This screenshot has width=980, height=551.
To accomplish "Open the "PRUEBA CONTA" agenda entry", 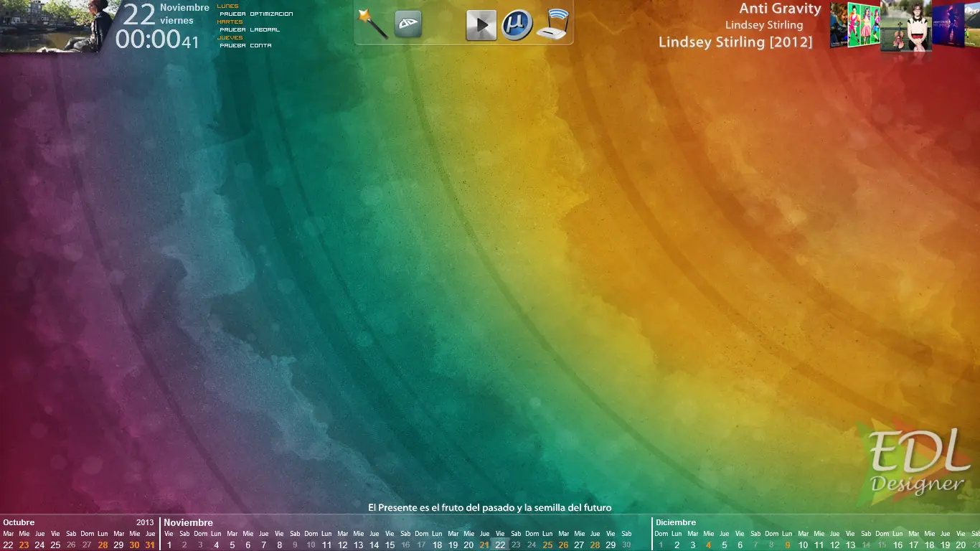I will click(245, 46).
